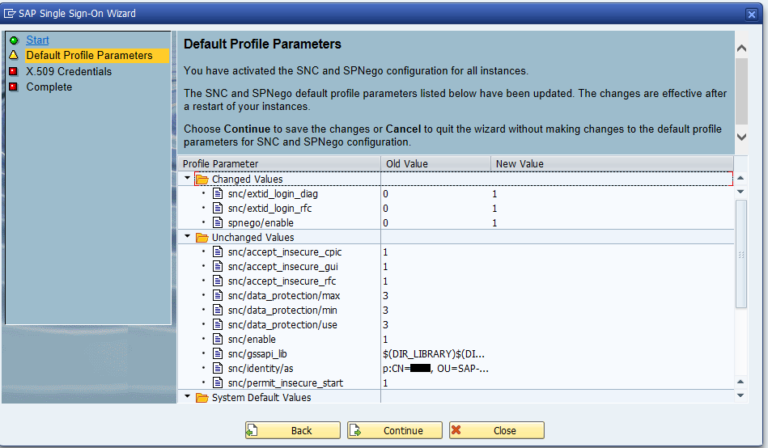Click the parameter table vertical scrollbar thumb
This screenshot has width=768, height=448.
[x=741, y=254]
